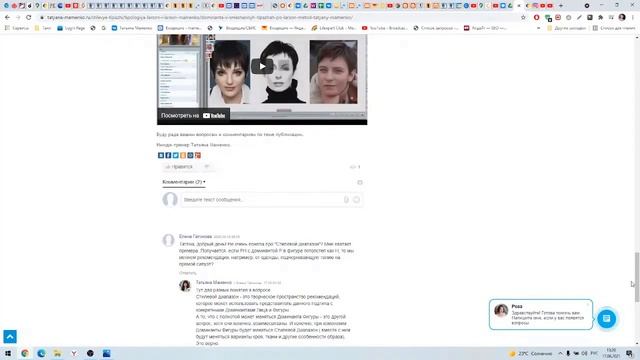The height and width of the screenshot is (360, 640).
Task: Open File Explorer from the taskbar
Action: [57, 353]
